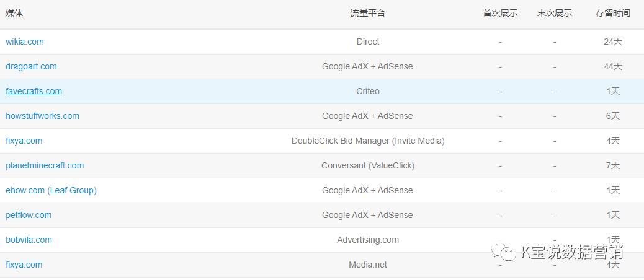Select DoubleClick Bid Manager (Invite Media) cell
644x280 pixels.
(368, 141)
